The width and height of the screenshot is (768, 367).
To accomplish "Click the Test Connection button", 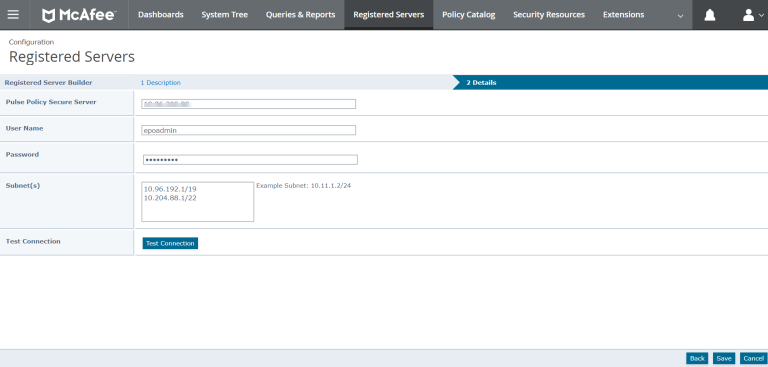I will (x=170, y=244).
